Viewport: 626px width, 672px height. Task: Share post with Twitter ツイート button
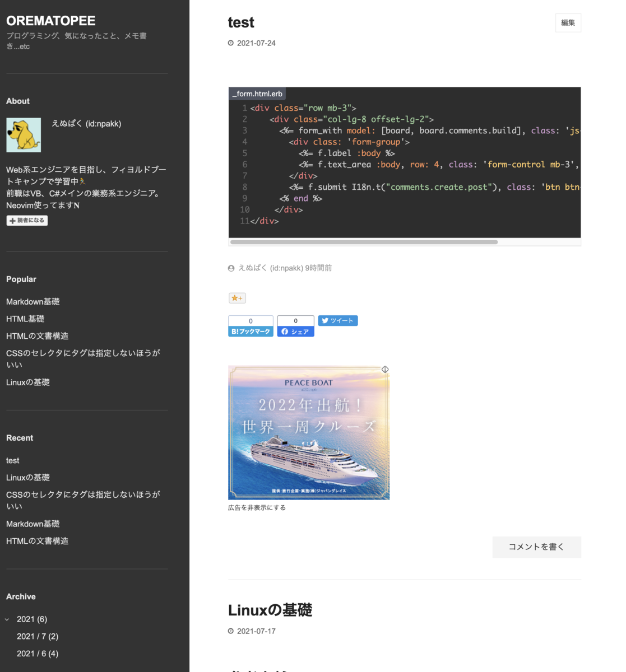338,320
